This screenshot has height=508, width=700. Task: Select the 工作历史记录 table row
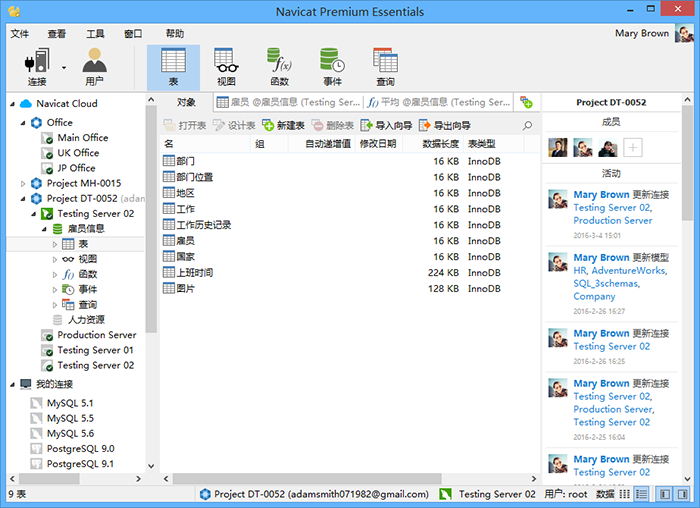pos(350,225)
